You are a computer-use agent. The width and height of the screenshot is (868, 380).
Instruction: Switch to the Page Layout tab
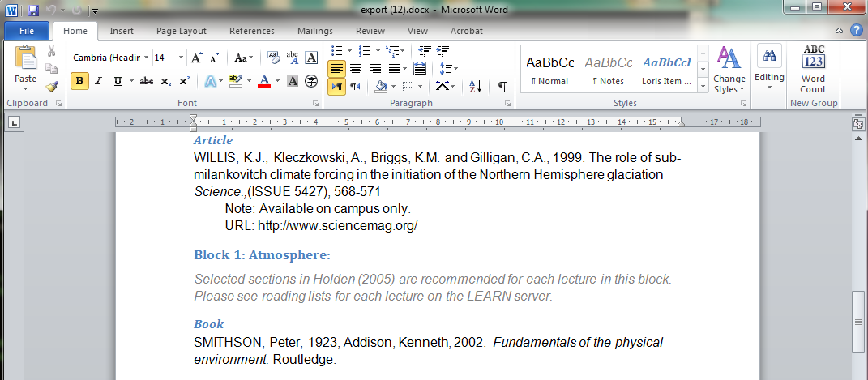pos(182,31)
